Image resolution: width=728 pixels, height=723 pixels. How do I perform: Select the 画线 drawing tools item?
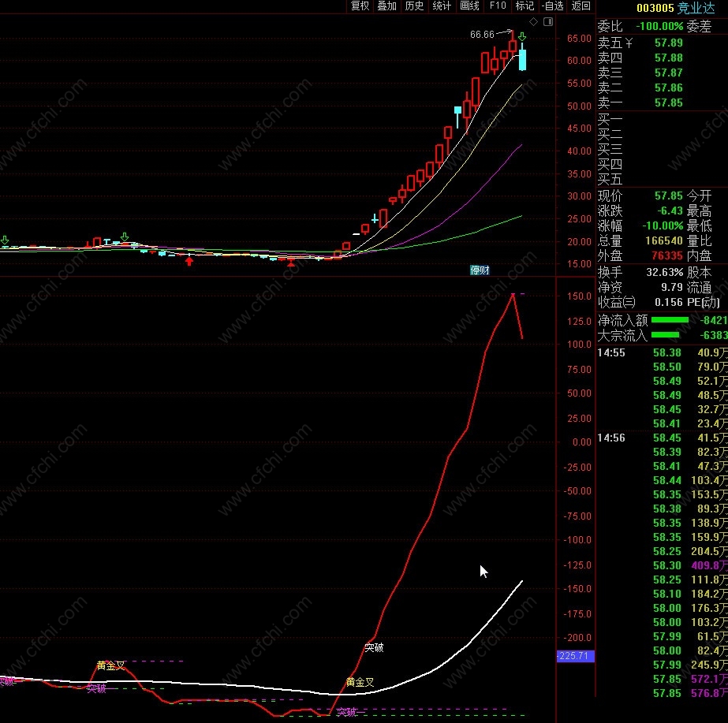(x=469, y=6)
